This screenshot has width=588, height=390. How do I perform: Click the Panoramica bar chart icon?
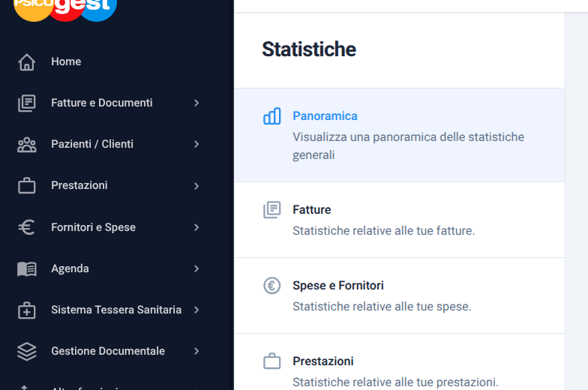tap(271, 116)
